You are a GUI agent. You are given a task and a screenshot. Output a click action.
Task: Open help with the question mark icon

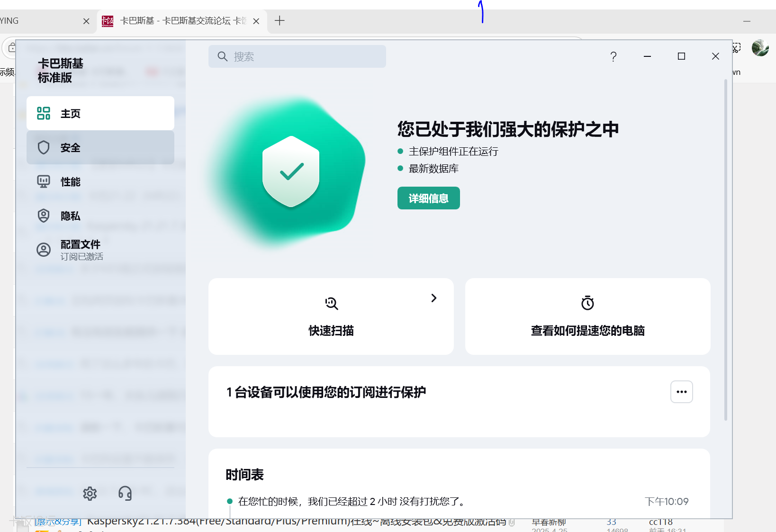[x=614, y=57]
